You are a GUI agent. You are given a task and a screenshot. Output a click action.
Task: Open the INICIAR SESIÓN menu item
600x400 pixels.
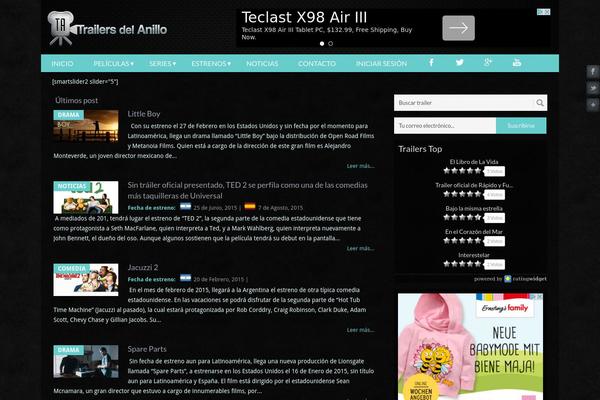[381, 64]
